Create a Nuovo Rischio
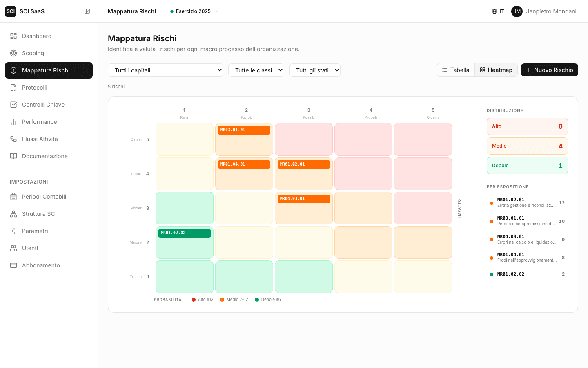 tap(550, 70)
